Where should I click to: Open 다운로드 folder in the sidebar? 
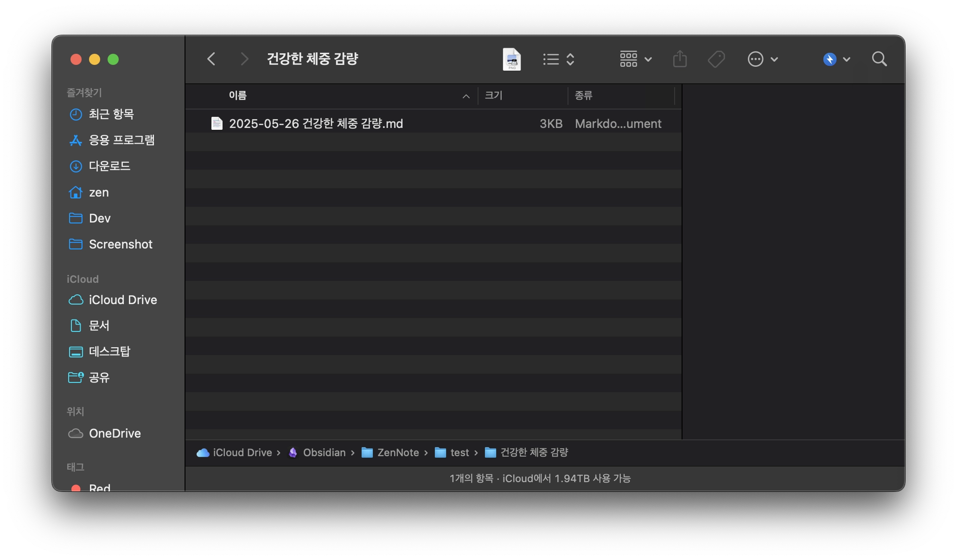pos(109,166)
